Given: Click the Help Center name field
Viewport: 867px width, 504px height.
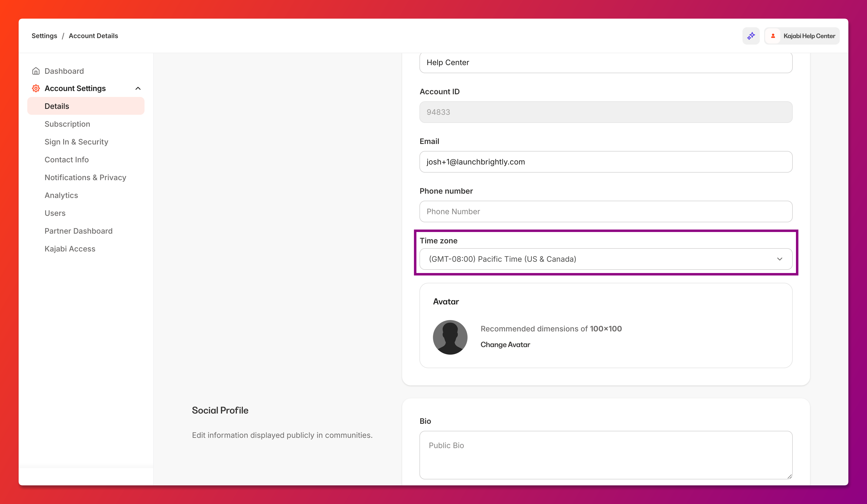Looking at the screenshot, I should (606, 63).
